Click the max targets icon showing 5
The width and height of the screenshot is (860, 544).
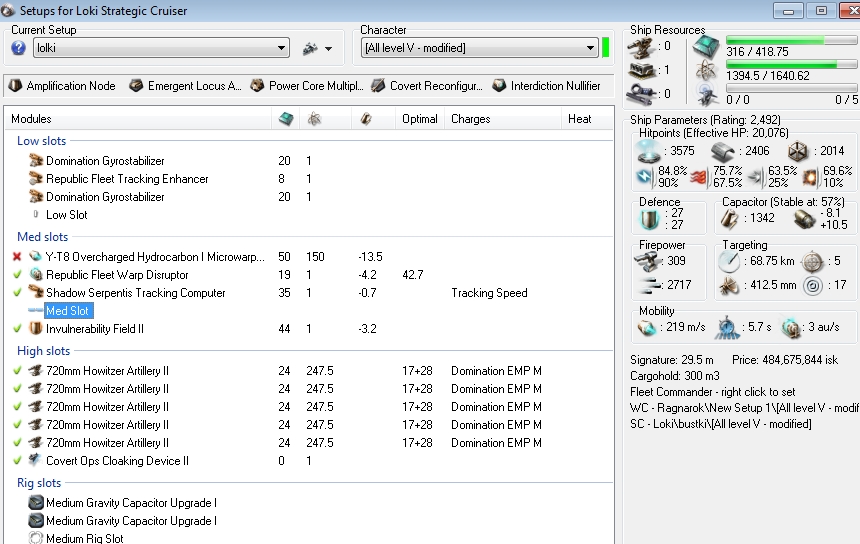(812, 262)
